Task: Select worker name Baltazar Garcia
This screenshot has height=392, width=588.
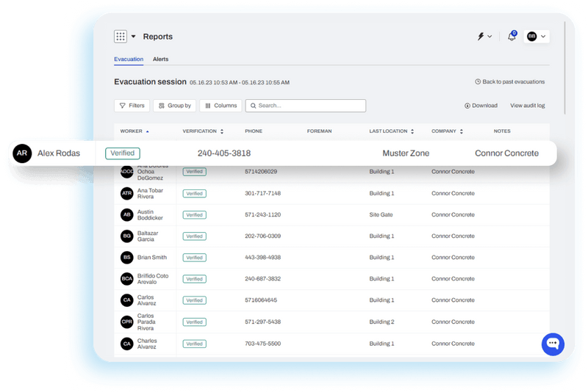Action: coord(148,236)
